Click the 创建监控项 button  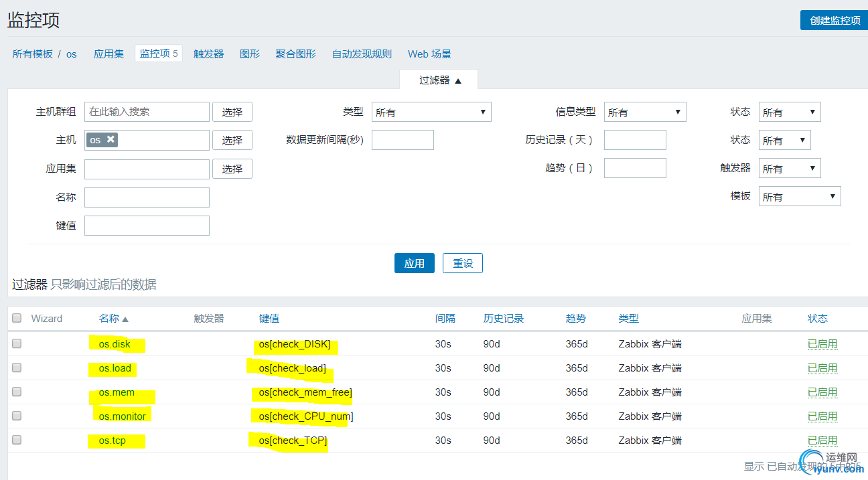(834, 20)
